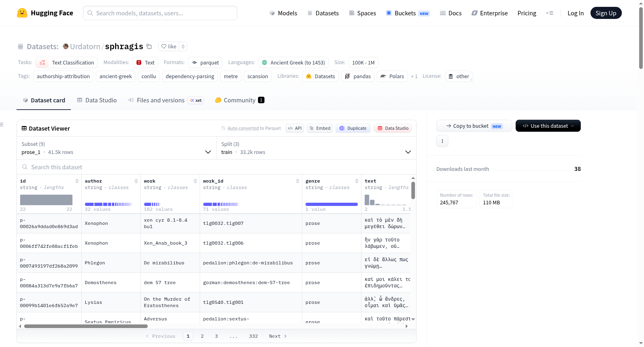Open the 'Use this dataset' dropdown

pos(548,126)
